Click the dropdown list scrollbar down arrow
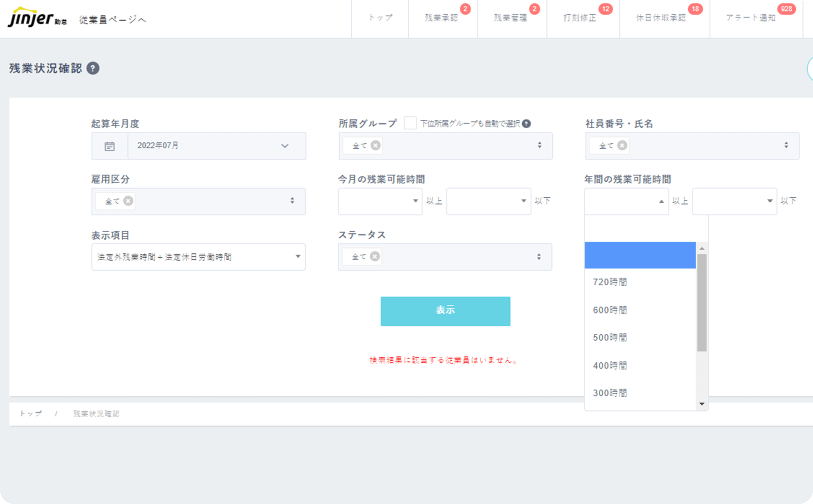813x504 pixels. (702, 404)
